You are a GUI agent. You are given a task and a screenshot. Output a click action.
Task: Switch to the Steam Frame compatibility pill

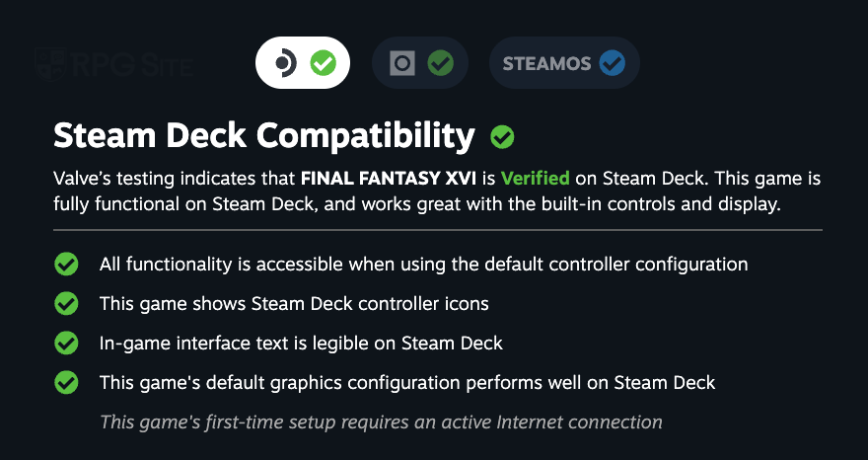click(420, 62)
